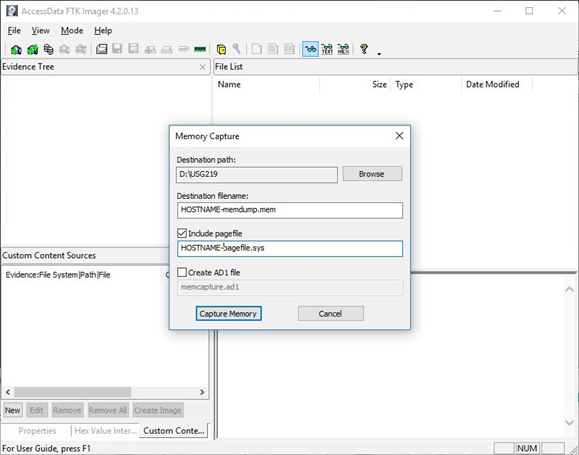Select the view files in hex format icon

coord(343,49)
